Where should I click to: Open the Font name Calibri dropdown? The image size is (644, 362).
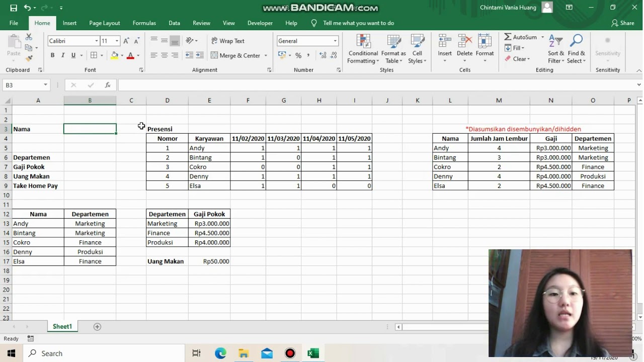click(x=97, y=41)
